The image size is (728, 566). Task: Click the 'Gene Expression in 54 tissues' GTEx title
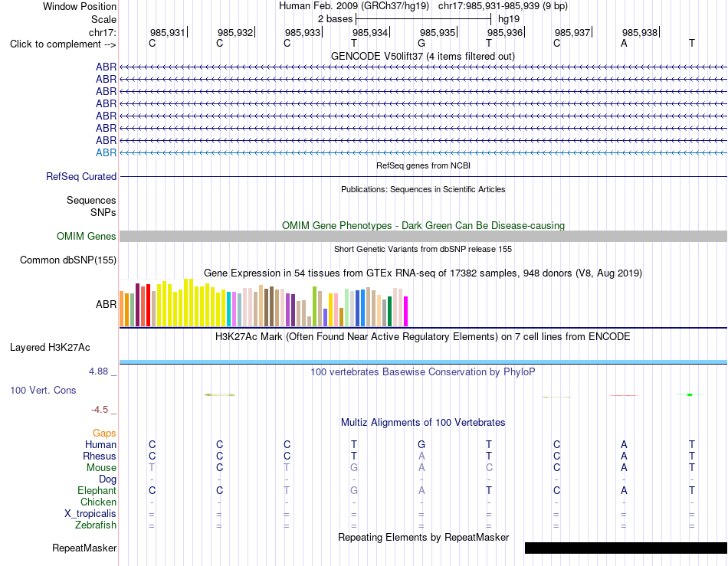click(423, 273)
